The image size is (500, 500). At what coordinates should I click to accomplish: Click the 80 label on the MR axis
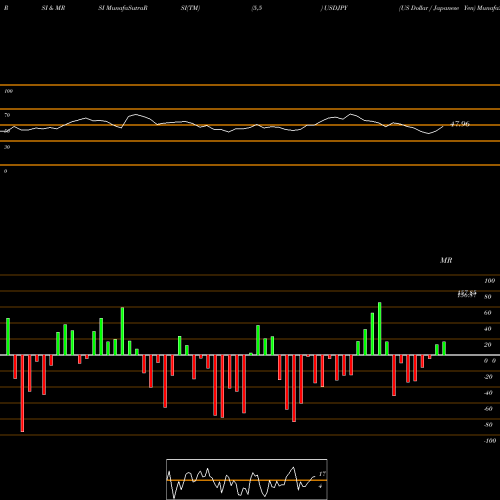(487, 297)
